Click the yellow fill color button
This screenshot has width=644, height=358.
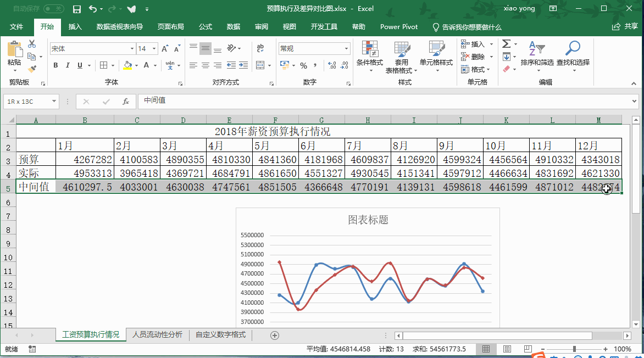[127, 65]
